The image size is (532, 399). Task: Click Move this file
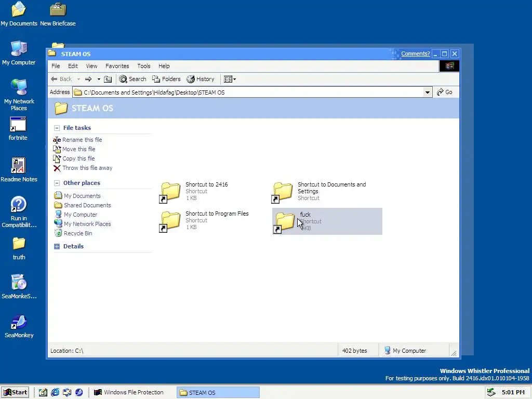74,149
